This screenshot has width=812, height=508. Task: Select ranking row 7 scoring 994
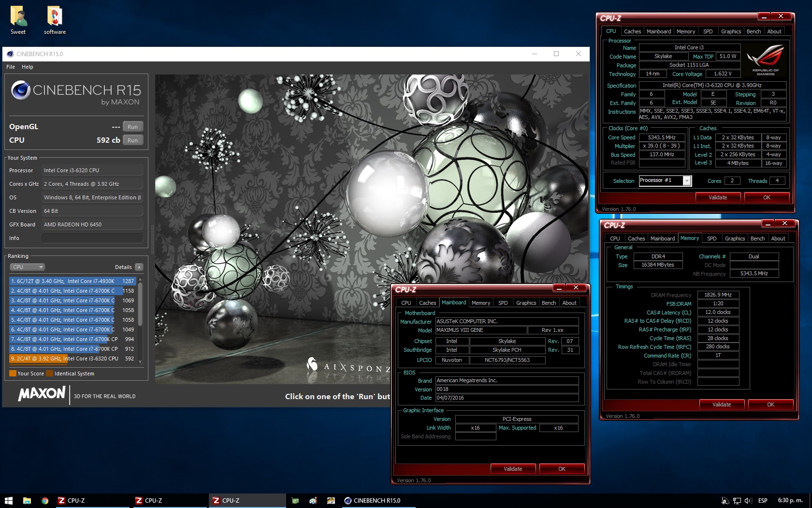click(x=72, y=339)
